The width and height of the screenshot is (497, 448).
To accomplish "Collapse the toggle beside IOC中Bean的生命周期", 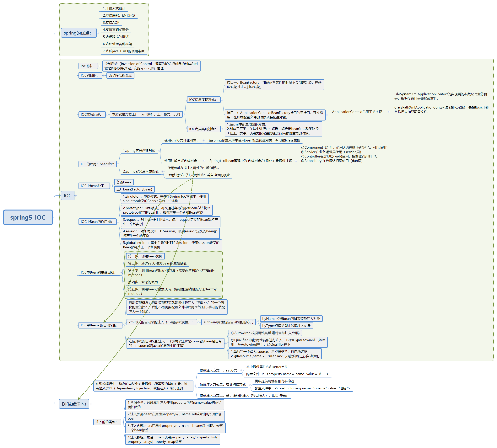I will [x=121, y=273].
